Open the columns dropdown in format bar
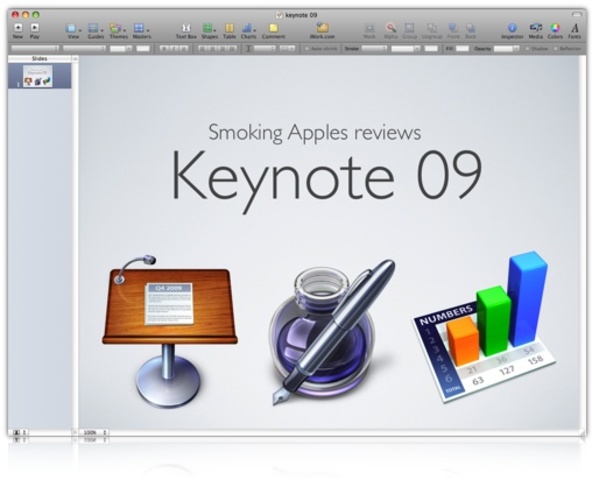This screenshot has width=592, height=480. pos(287,48)
